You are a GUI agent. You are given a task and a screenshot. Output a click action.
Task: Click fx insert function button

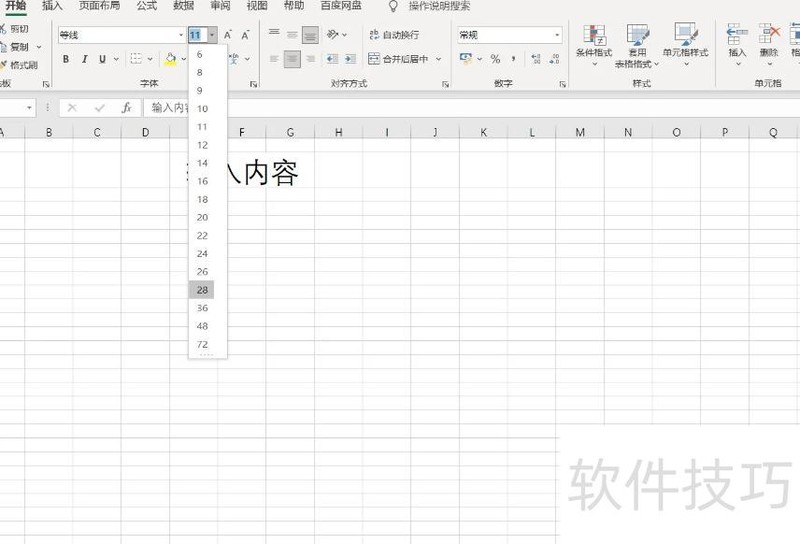(x=127, y=108)
